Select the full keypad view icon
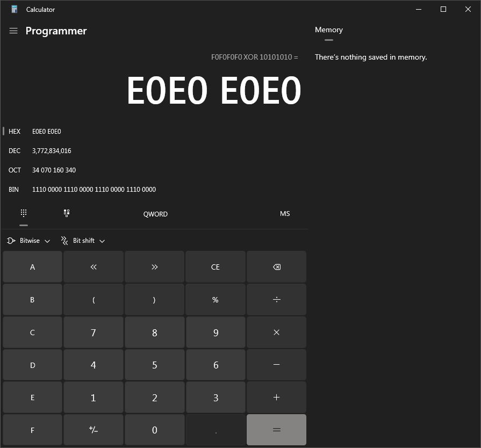This screenshot has height=448, width=481. coord(24,213)
